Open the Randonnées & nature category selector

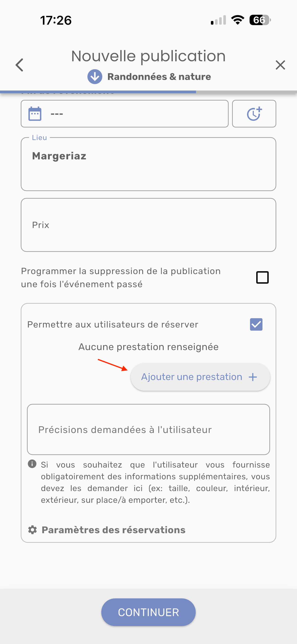159,77
